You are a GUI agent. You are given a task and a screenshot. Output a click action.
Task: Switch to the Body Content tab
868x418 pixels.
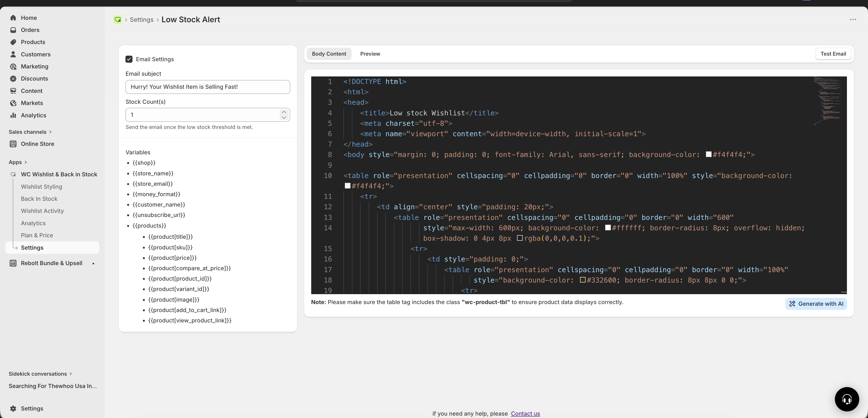pos(329,54)
